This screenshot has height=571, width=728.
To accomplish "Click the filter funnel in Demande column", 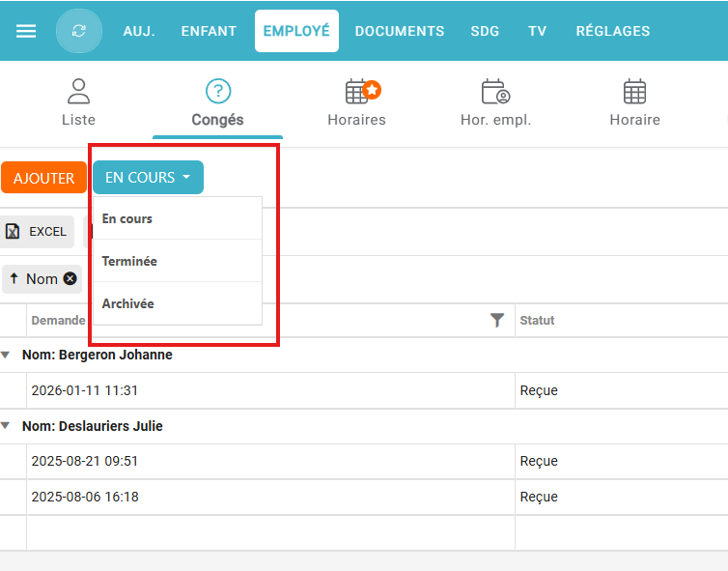I will pos(497,321).
